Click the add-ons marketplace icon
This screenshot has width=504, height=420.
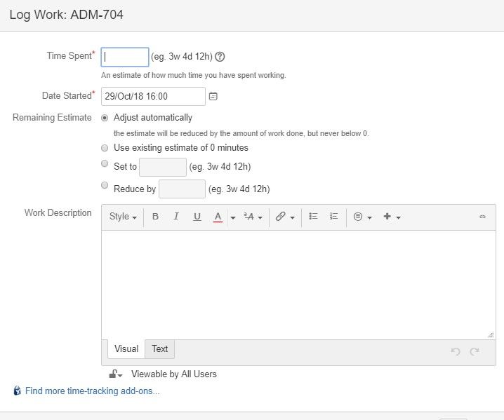pos(18,391)
